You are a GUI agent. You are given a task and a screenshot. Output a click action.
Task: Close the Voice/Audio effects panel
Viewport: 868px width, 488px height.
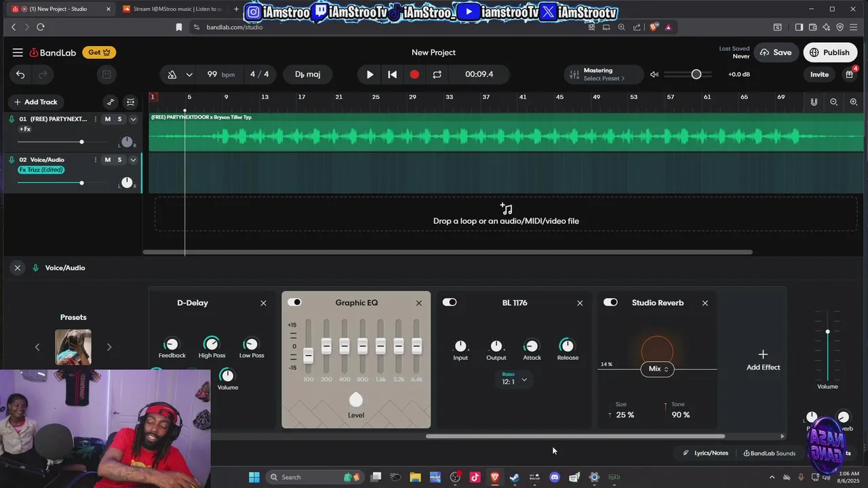[18, 268]
